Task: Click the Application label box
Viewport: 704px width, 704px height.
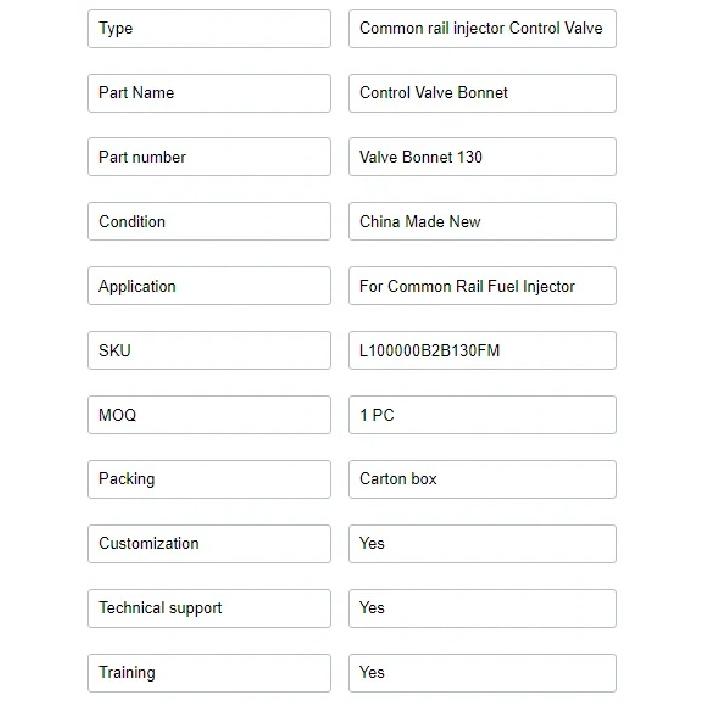Action: tap(209, 286)
